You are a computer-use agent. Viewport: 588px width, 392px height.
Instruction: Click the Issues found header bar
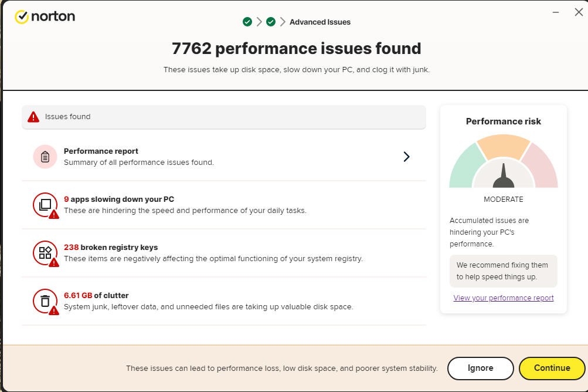tap(224, 117)
